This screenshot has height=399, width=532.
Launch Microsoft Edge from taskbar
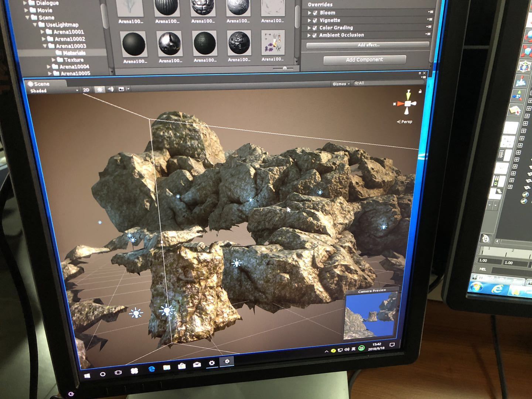point(151,369)
